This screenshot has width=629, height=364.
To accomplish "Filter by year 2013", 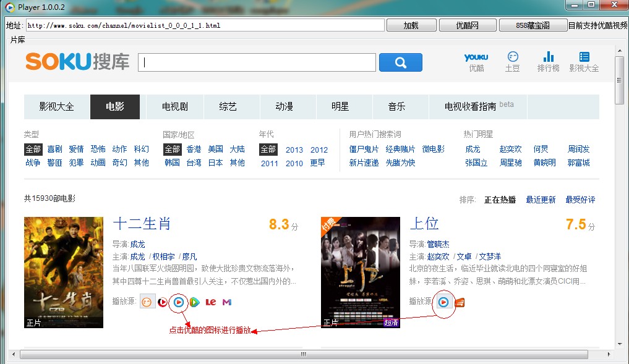I will coord(294,150).
